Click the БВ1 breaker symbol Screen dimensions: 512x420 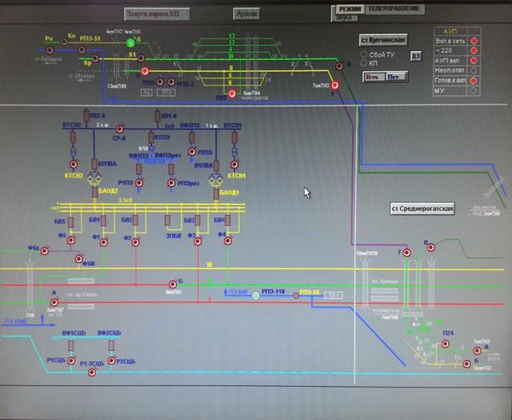point(103,221)
